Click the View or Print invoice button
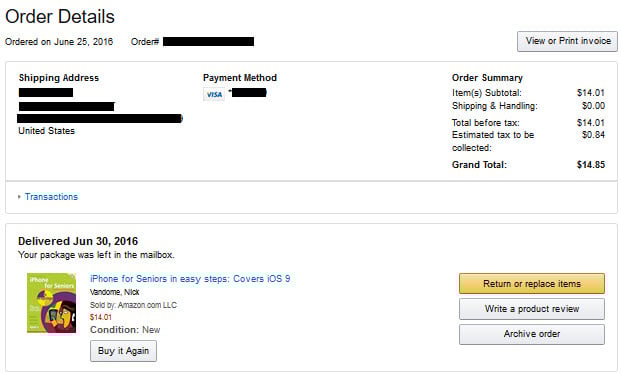Image resolution: width=621 pixels, height=375 pixels. coord(567,41)
